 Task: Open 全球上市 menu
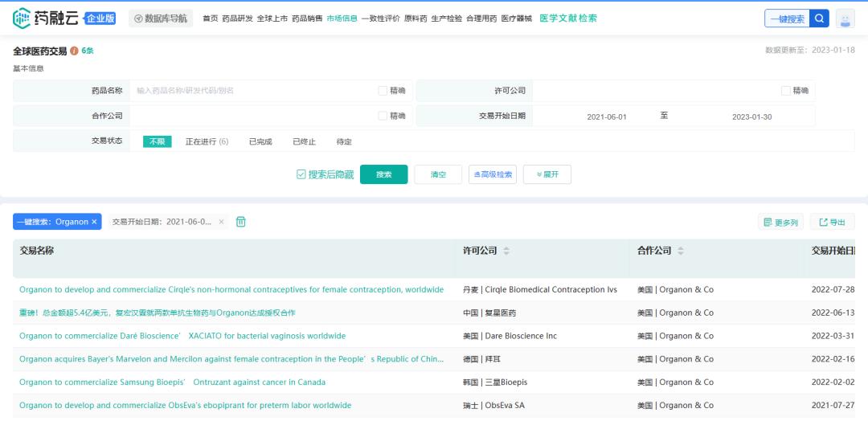(272, 18)
